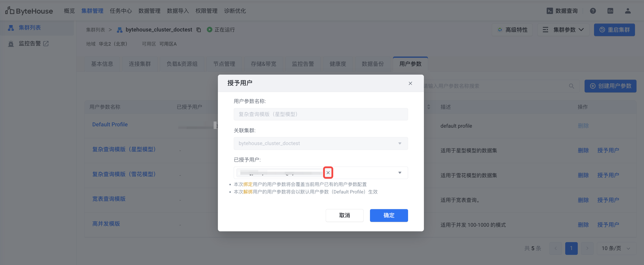Open 监控告警 in the sidebar

[x=30, y=44]
